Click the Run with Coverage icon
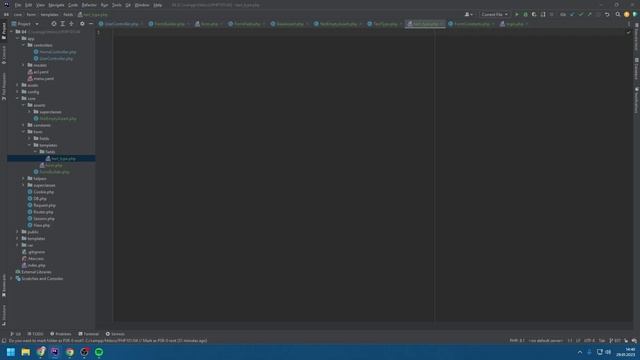640x360 pixels. click(x=534, y=14)
